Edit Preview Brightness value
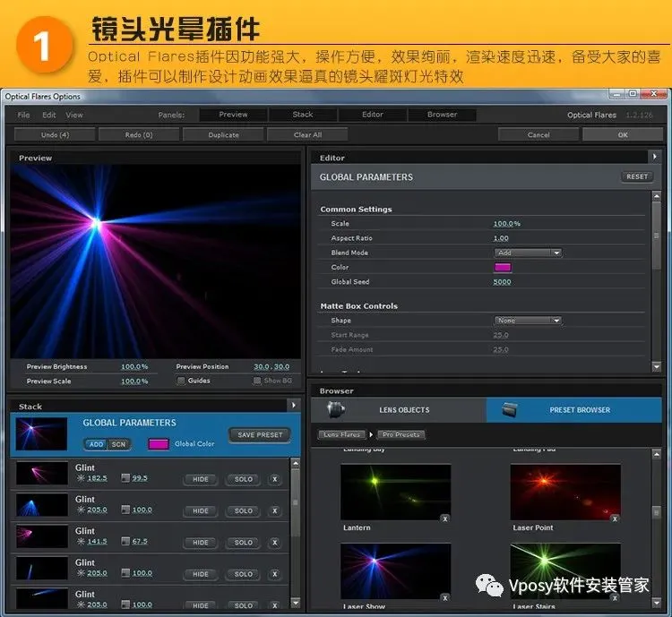Viewport: 672px width, 617px height. pos(134,367)
